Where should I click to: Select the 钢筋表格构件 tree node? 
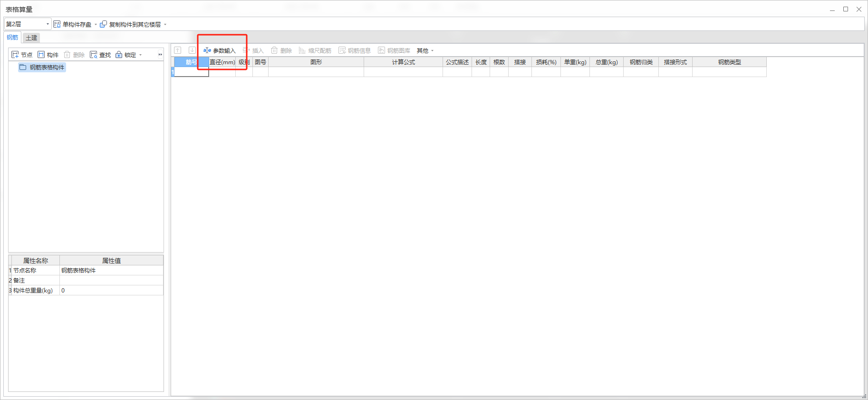click(42, 68)
